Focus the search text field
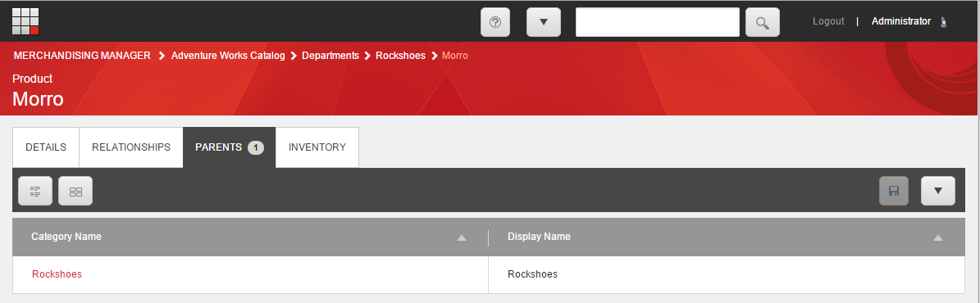Image resolution: width=980 pixels, height=303 pixels. tap(658, 22)
